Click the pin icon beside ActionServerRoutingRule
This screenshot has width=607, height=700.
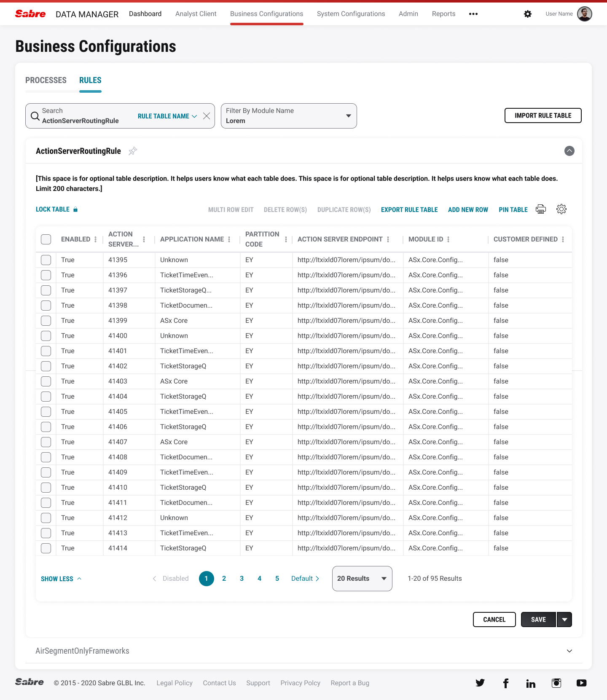pos(133,151)
